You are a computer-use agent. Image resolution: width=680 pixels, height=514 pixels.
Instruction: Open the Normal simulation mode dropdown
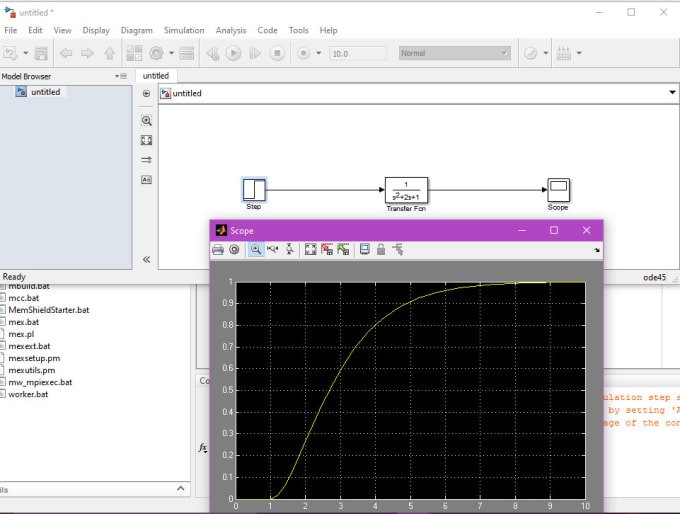[x=454, y=53]
